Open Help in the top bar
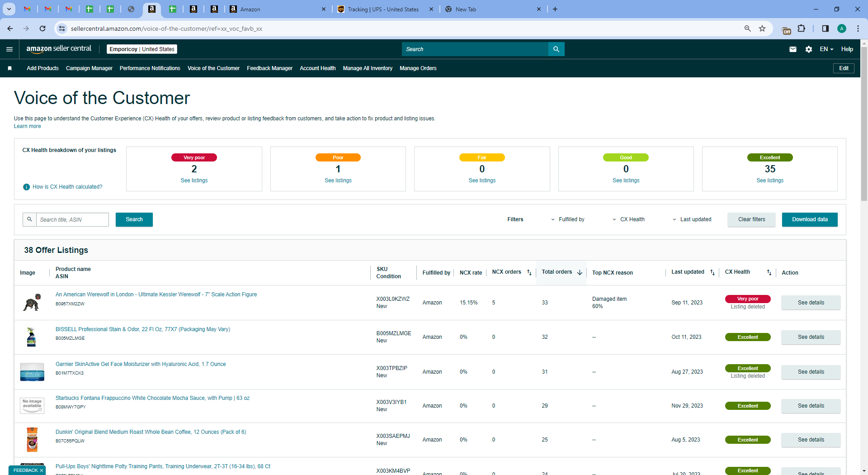Viewport: 868px width, 475px height. 847,49
